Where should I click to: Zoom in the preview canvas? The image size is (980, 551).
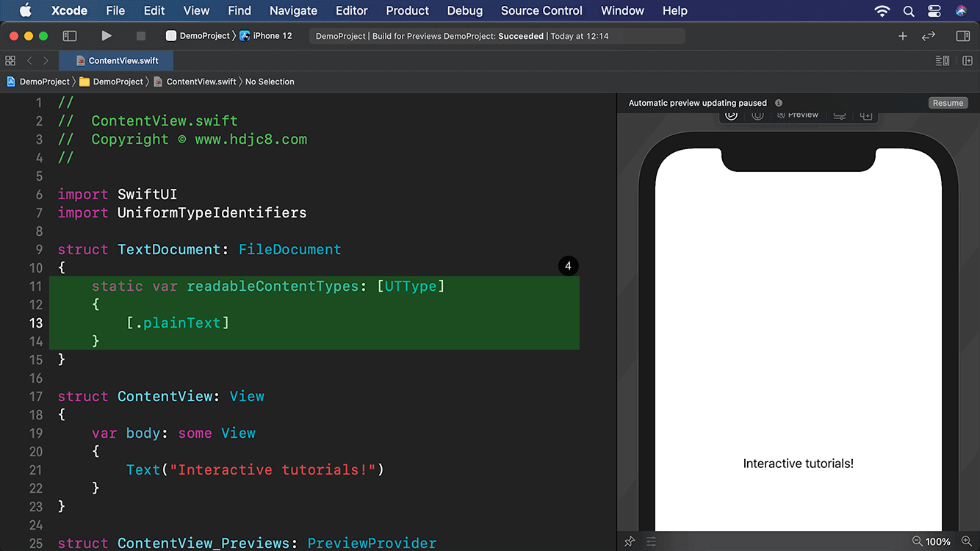(966, 541)
